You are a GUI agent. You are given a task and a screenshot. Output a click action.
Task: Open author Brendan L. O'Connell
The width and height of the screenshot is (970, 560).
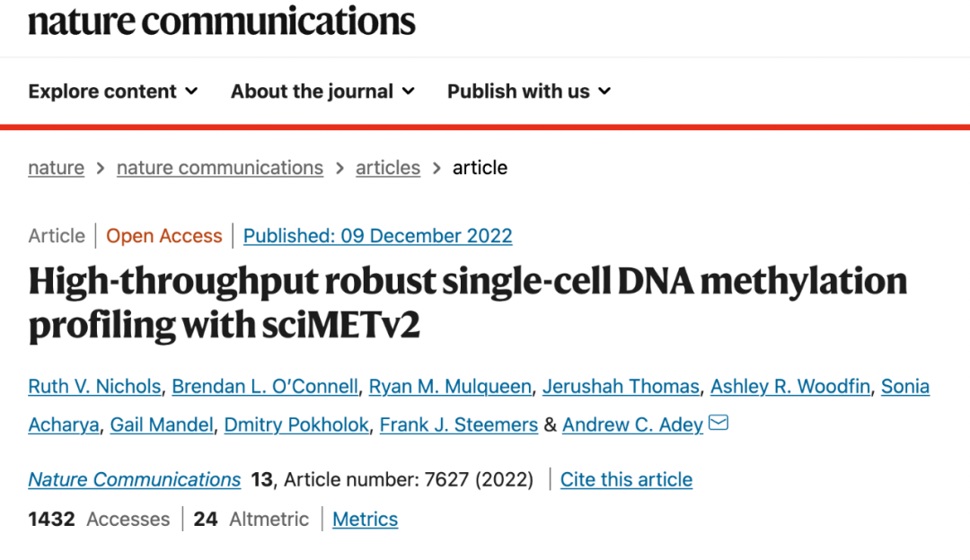[x=265, y=387]
